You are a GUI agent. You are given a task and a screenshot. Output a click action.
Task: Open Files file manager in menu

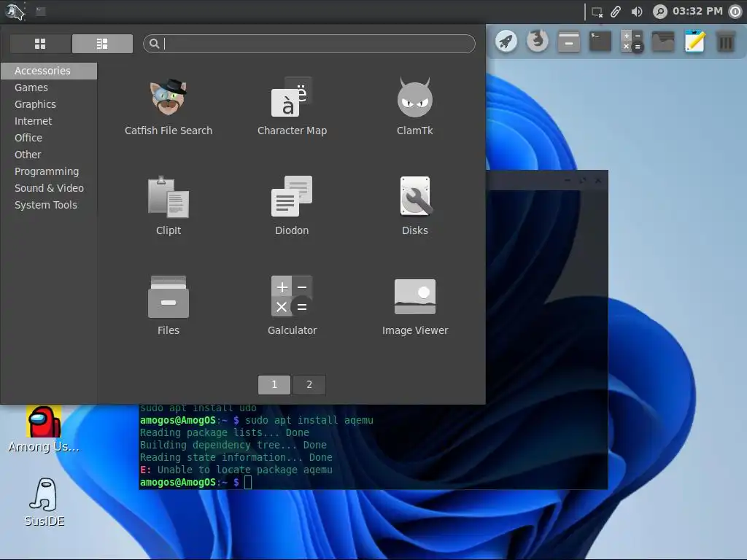[169, 306]
